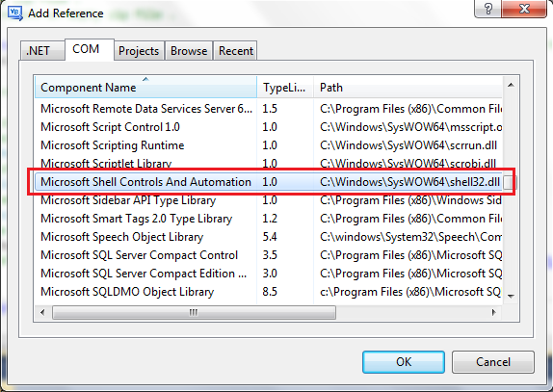
Task: Cancel the Add Reference dialog
Action: (x=493, y=362)
